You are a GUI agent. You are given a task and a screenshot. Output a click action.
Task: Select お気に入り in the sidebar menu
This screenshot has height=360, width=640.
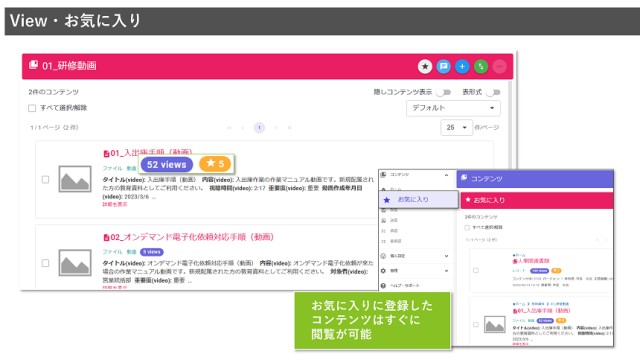click(419, 200)
